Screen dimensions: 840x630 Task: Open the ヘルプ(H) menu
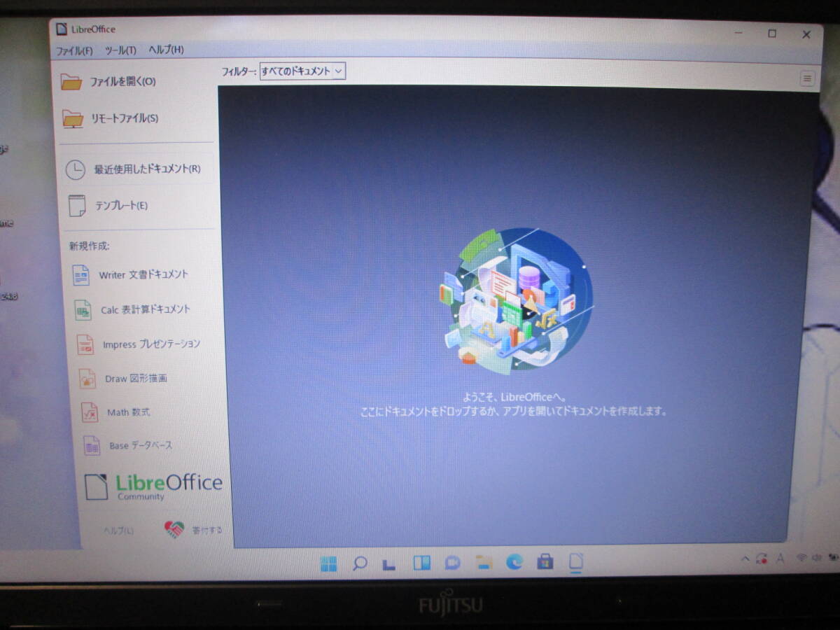[166, 50]
